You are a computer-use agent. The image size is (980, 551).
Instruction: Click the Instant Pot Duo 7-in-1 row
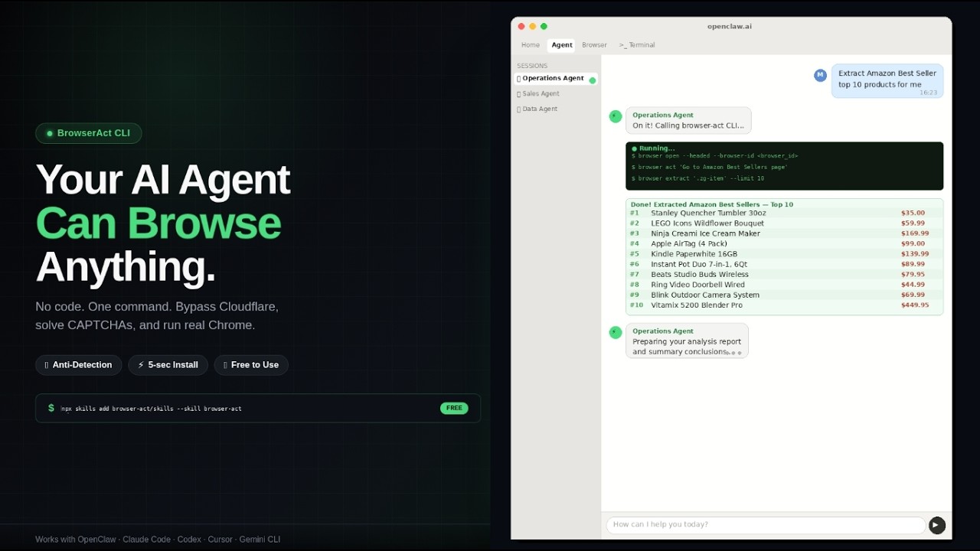tap(784, 264)
